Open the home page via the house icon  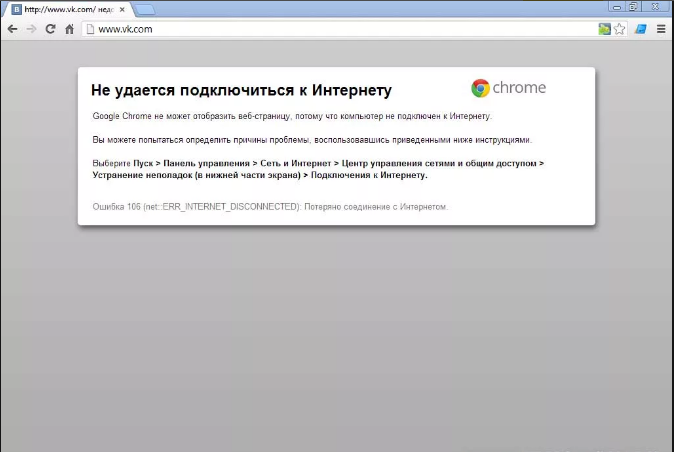pos(69,29)
